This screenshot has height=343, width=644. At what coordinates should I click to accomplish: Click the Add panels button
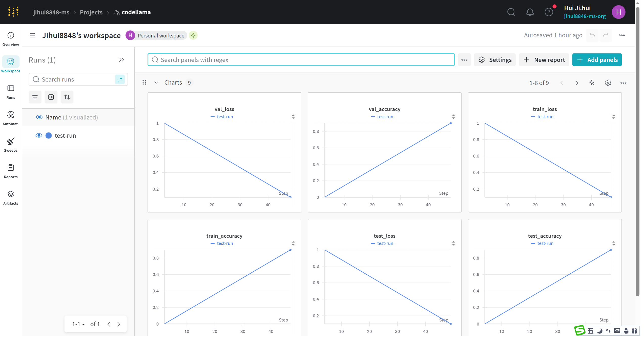[597, 60]
